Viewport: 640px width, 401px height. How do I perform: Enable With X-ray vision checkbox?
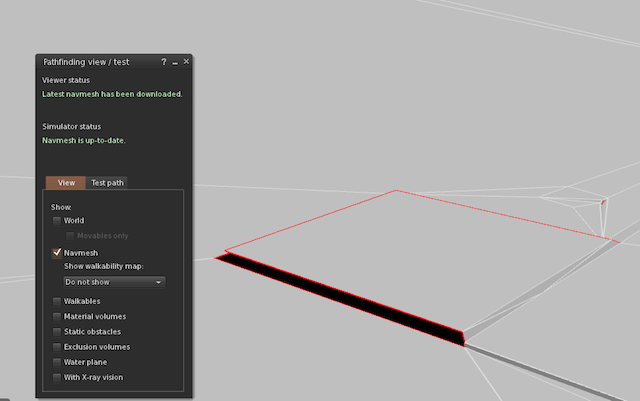(x=57, y=377)
